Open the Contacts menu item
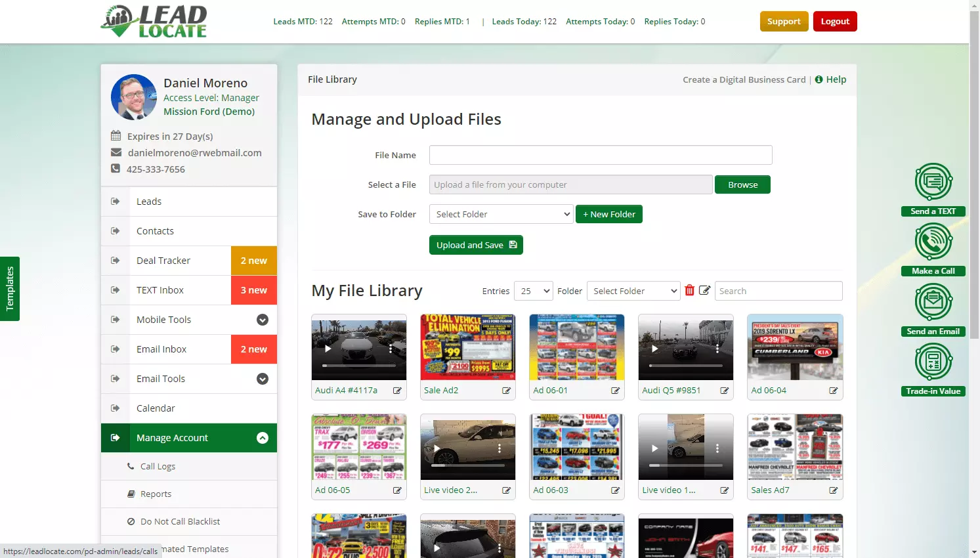This screenshot has width=980, height=558. click(189, 231)
